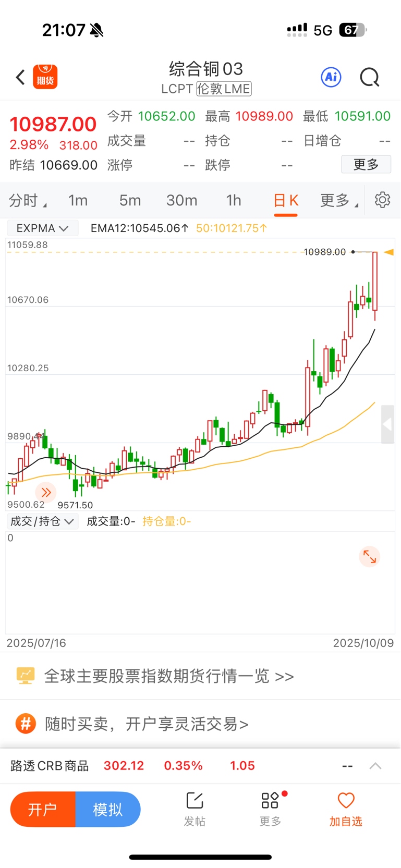Open the AI assistant icon
The height and width of the screenshot is (868, 401).
coord(331,78)
